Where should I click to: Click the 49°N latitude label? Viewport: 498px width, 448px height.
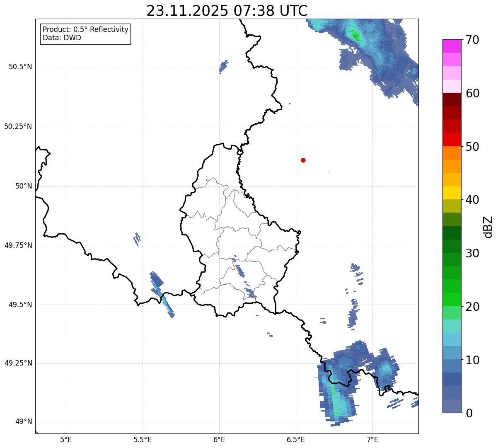pos(24,422)
